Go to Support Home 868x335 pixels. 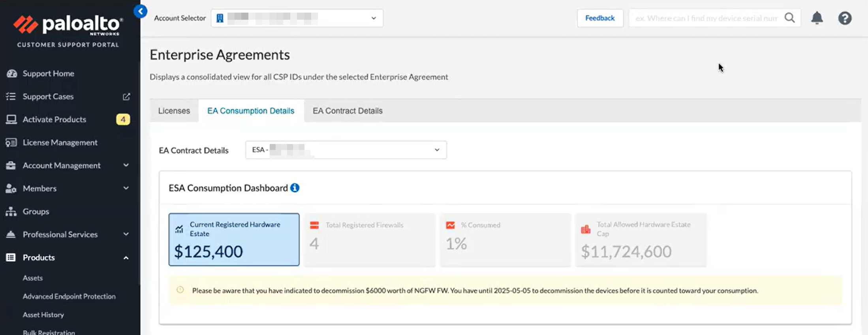(x=48, y=74)
